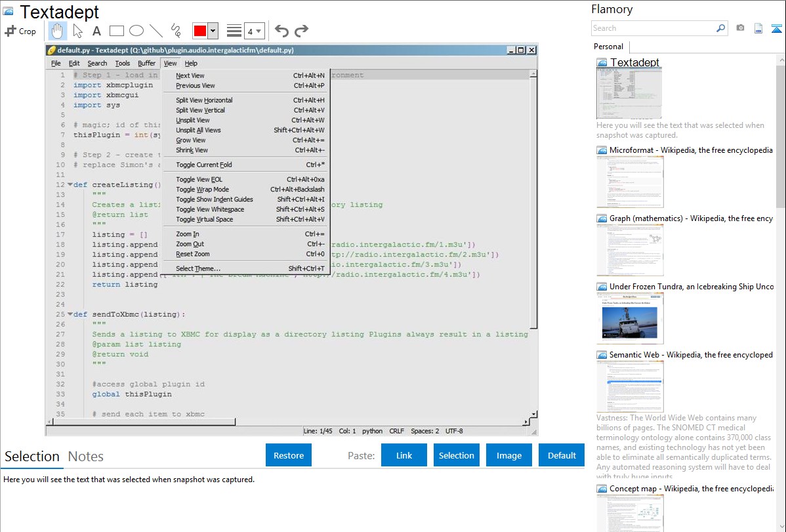The width and height of the screenshot is (786, 532).
Task: Open the Edit menu in Textadept
Action: [74, 63]
